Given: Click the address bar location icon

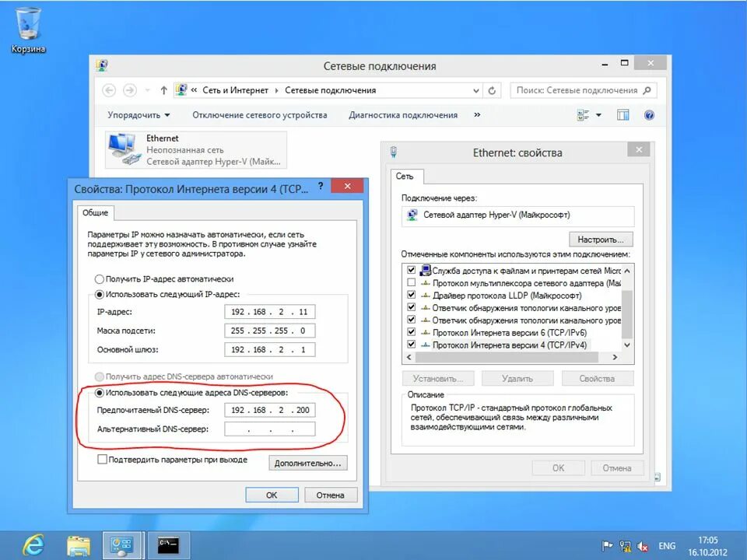Looking at the screenshot, I should (181, 90).
